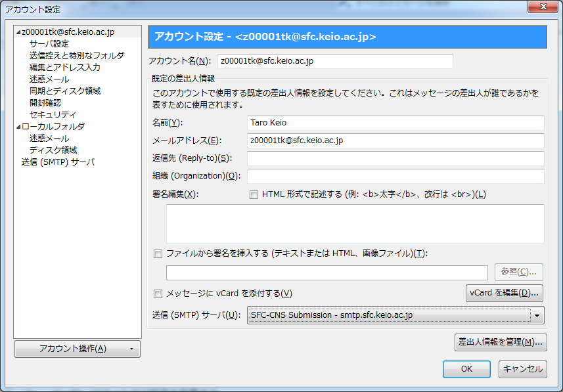Select 送信 (SMTP) サーバ in left pane

[x=58, y=162]
